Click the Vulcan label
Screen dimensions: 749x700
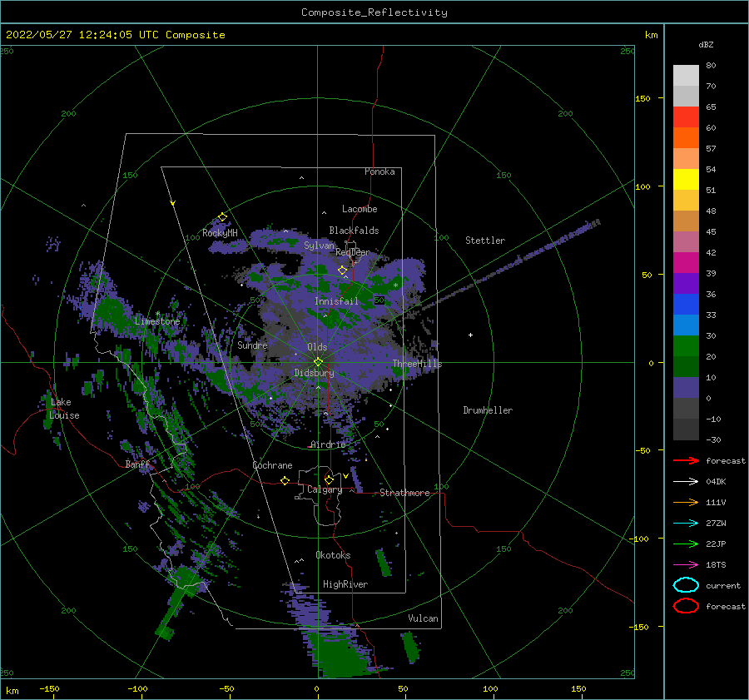[x=423, y=618]
